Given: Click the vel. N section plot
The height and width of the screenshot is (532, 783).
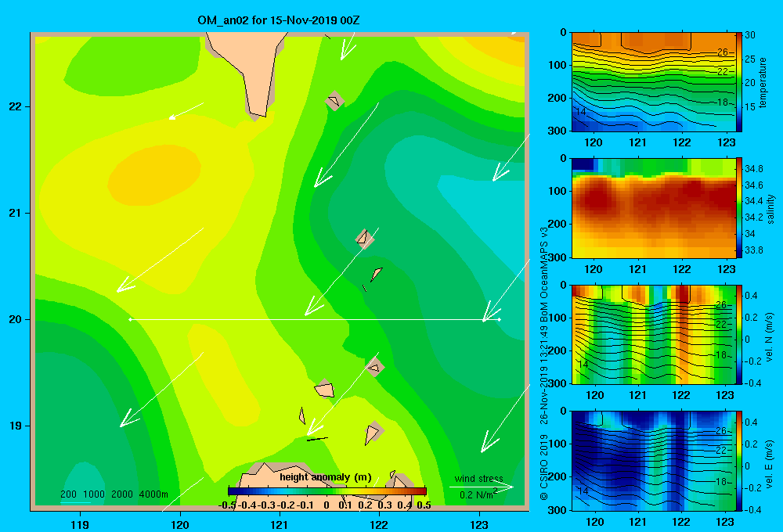Looking at the screenshot, I should pos(654,334).
